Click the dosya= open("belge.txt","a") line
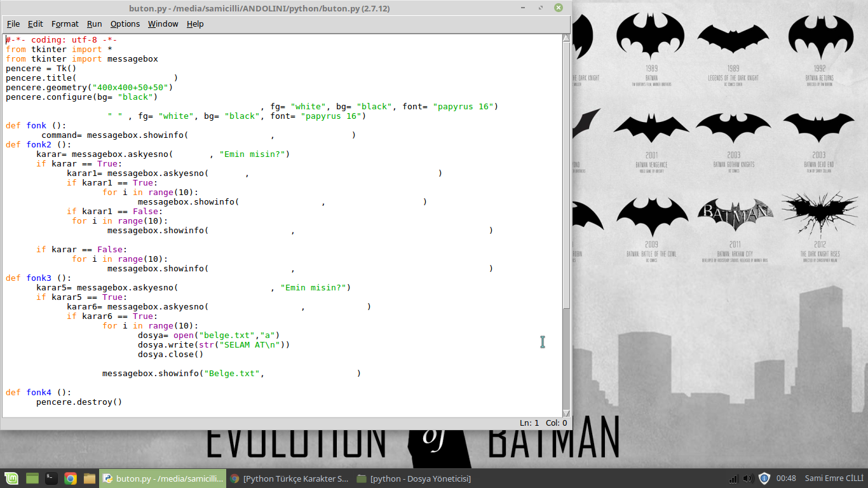This screenshot has height=488, width=868. [208, 335]
